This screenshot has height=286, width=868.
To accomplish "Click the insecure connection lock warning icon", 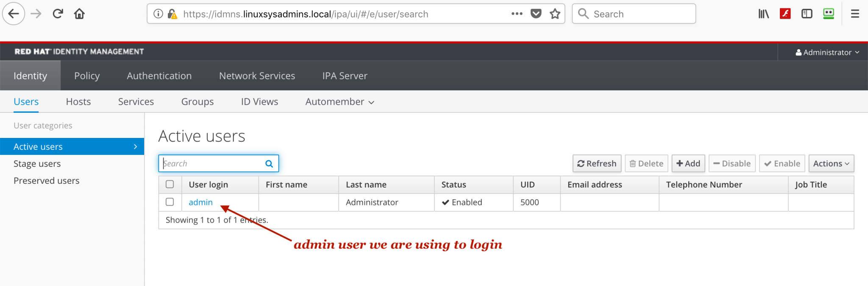I will point(172,14).
